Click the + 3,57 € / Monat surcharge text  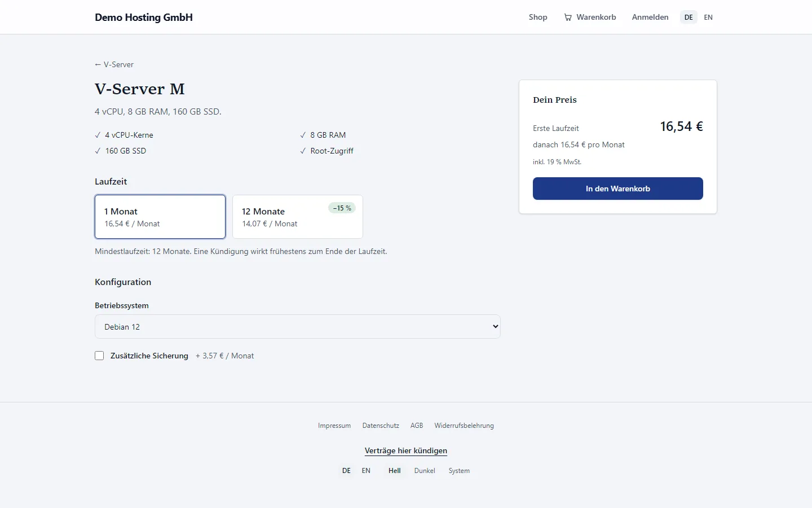tap(224, 356)
